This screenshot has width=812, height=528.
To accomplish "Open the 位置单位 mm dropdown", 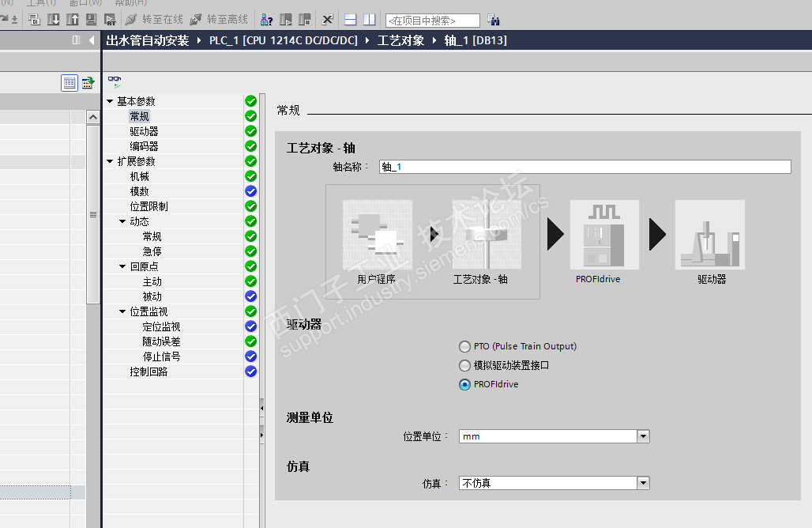I will (643, 436).
